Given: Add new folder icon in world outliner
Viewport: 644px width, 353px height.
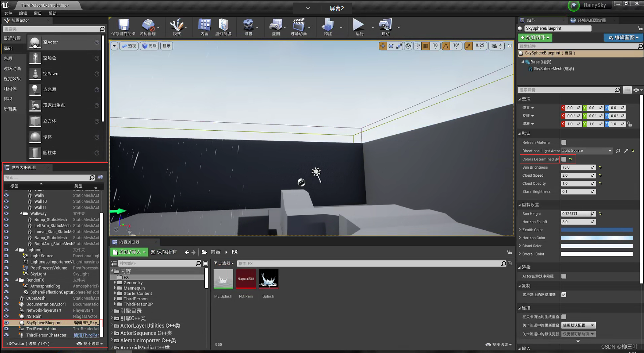Looking at the screenshot, I should tap(100, 177).
